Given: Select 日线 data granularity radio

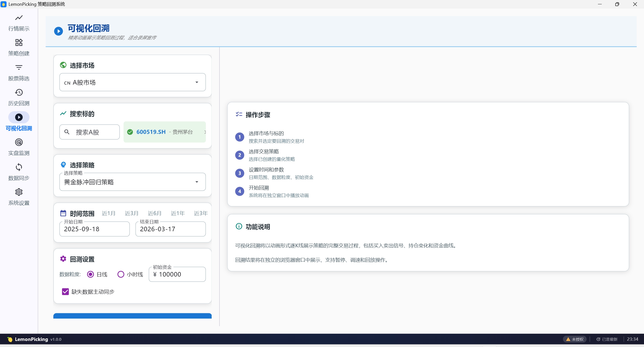Looking at the screenshot, I should [x=91, y=274].
